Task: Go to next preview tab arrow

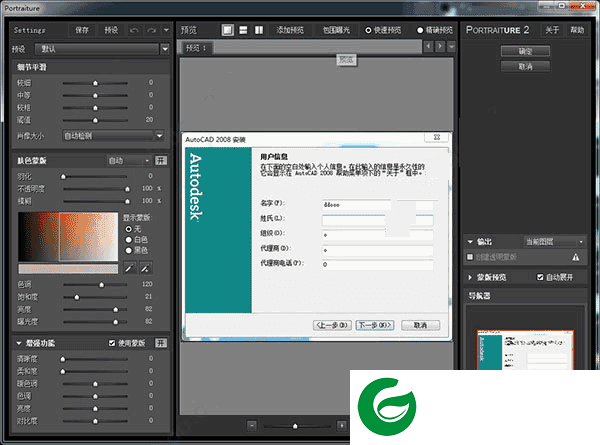Action: (440, 47)
